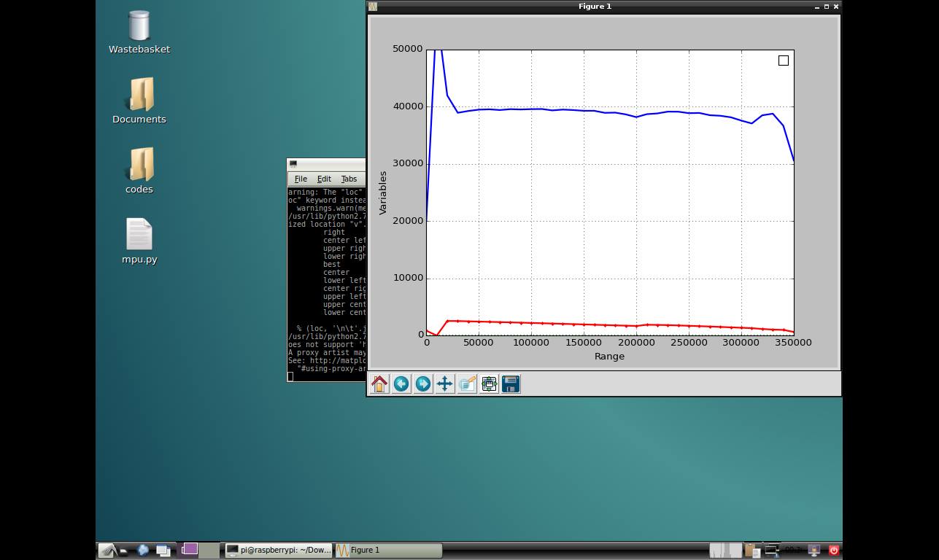Click the empty legend box in plot
The height and width of the screenshot is (560, 939).
point(784,61)
